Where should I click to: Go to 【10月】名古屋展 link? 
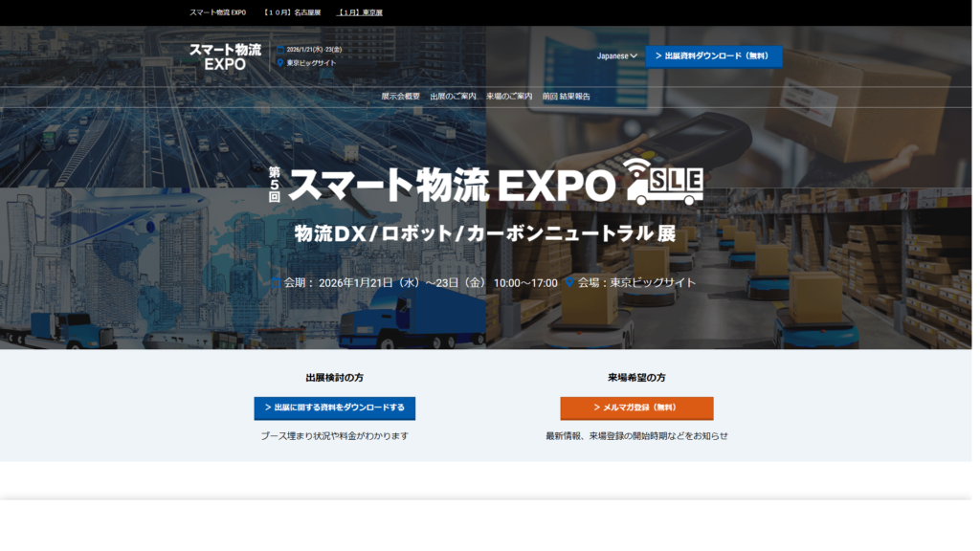pyautogui.click(x=292, y=12)
